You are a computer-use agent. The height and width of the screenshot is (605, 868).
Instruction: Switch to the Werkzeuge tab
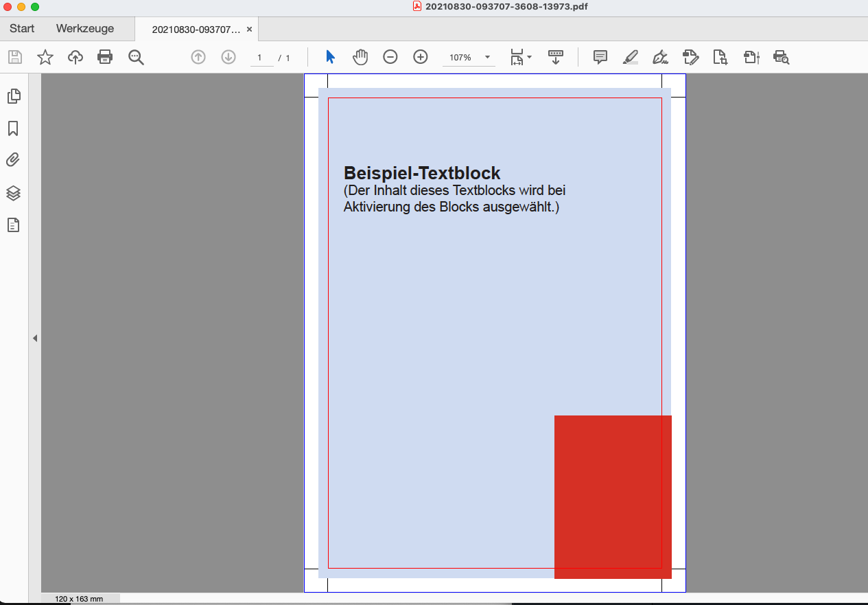click(85, 29)
